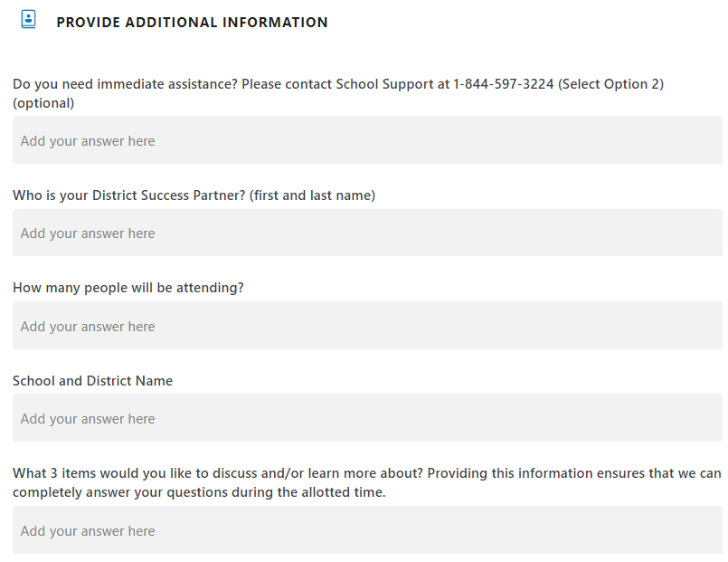This screenshot has height=562, width=728.
Task: Click the contact card icon beside the heading
Action: (28, 20)
